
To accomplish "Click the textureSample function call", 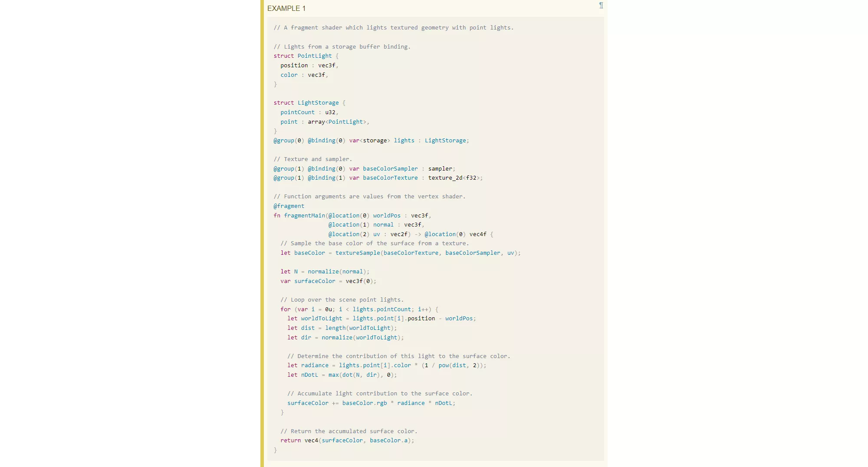I will pos(357,253).
